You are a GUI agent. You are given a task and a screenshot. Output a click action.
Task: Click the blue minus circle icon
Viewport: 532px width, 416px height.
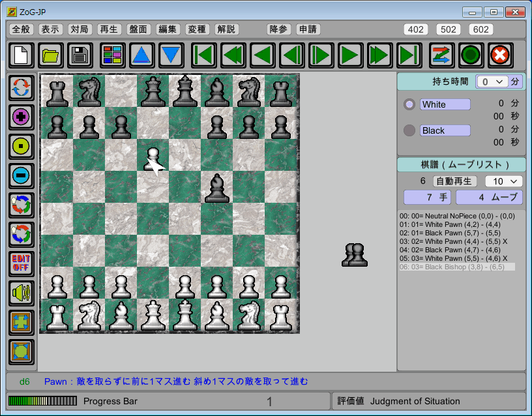coord(22,176)
